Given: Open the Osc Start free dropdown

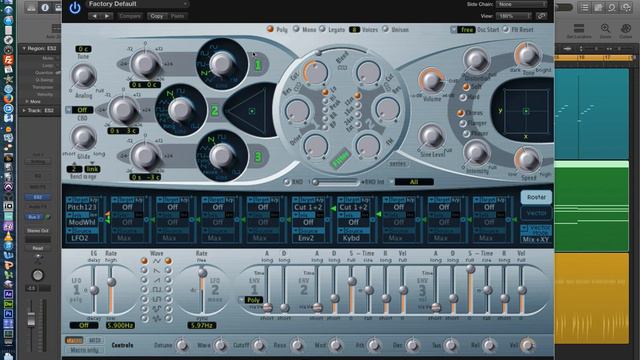Looking at the screenshot, I should tap(463, 29).
